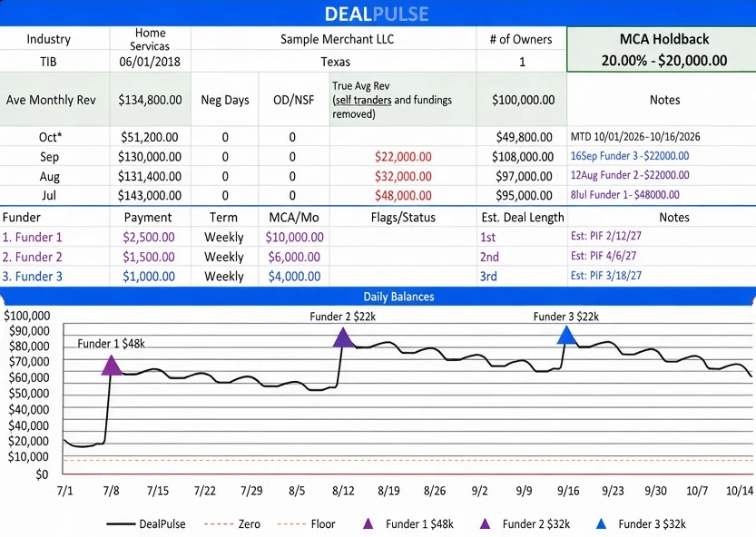Select the $2,500.00 Funder 1 payment cell

coord(149,237)
